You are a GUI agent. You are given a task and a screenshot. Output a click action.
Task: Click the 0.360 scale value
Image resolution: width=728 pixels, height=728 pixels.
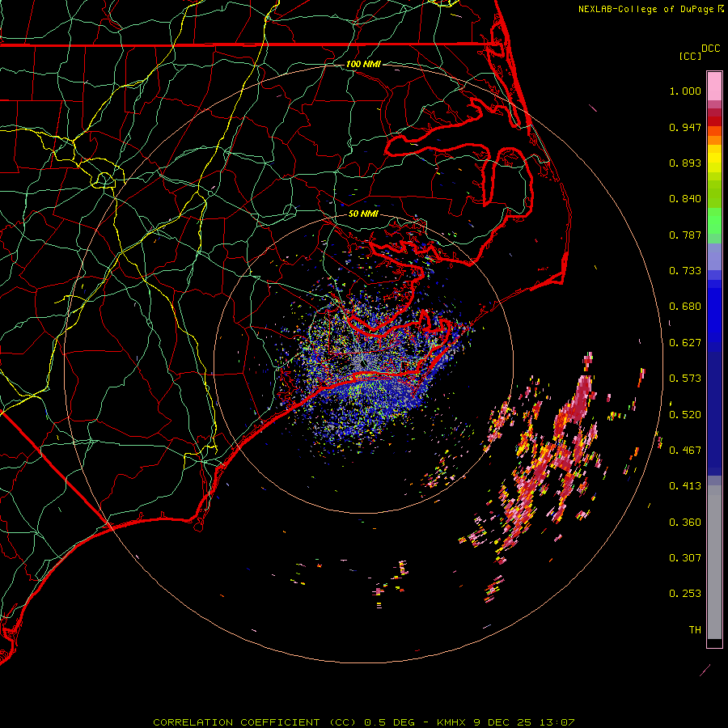(685, 523)
